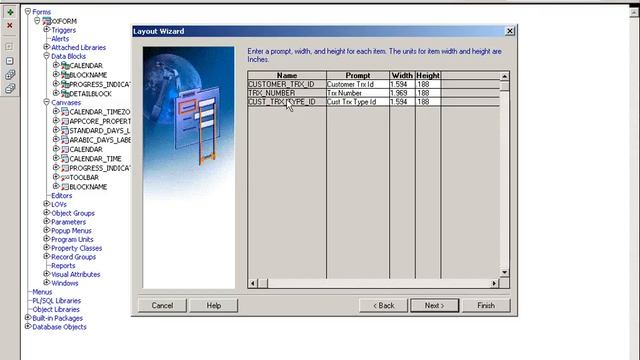Click the form module icon
Screen dimensions: 640x360
tap(47, 21)
